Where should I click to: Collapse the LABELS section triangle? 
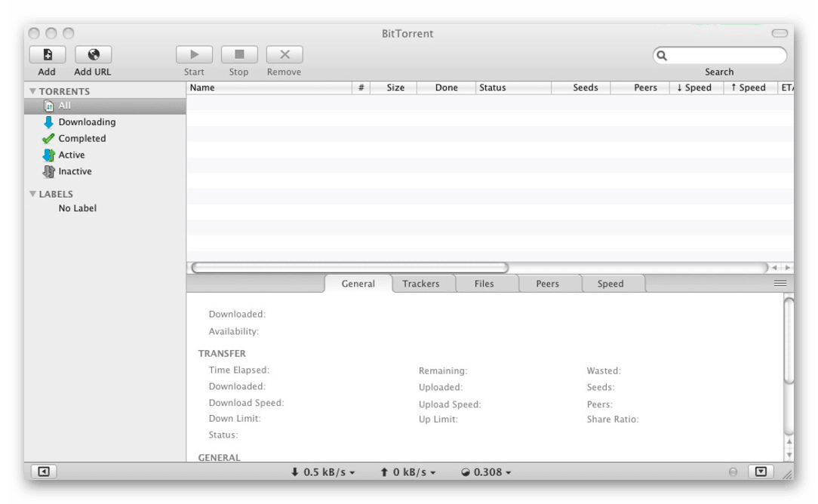(32, 194)
